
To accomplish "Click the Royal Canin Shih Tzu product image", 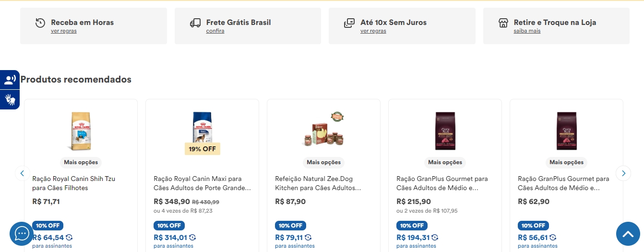I will coord(81,131).
